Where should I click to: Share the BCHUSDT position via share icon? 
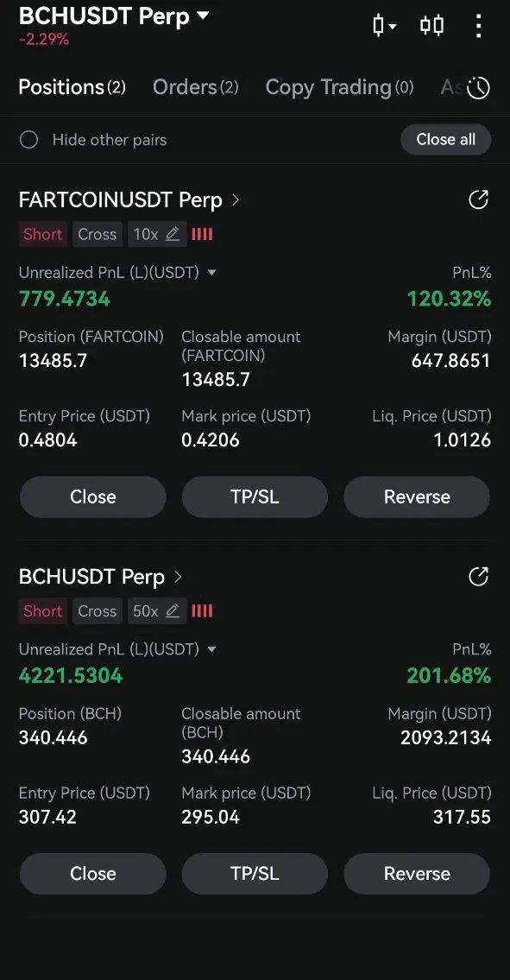[478, 577]
